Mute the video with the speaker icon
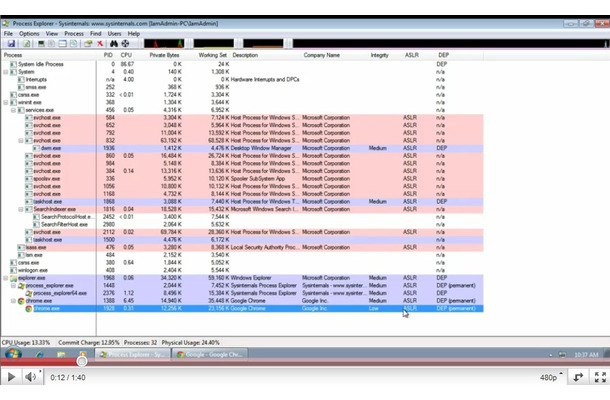Image resolution: width=610 pixels, height=400 pixels. pos(31,377)
